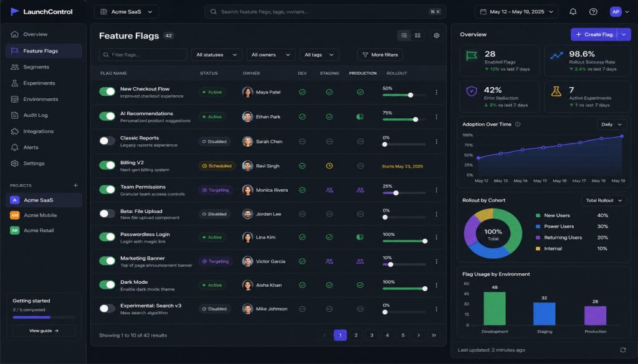Open More filters

[x=380, y=55]
